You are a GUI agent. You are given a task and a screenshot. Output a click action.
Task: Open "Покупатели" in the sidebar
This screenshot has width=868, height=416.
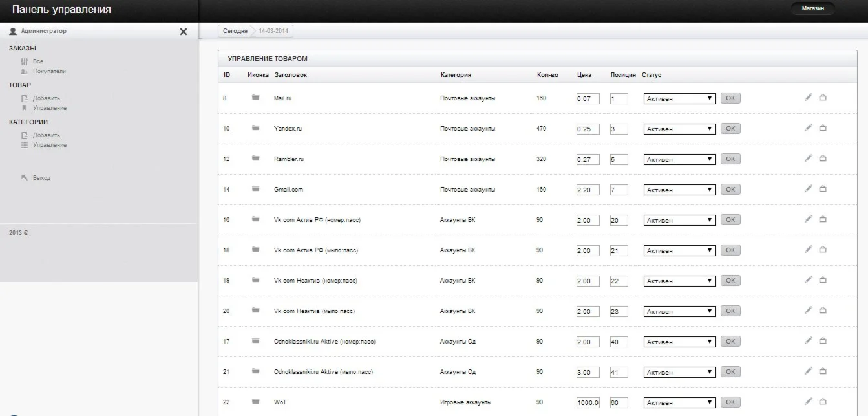[x=49, y=71]
